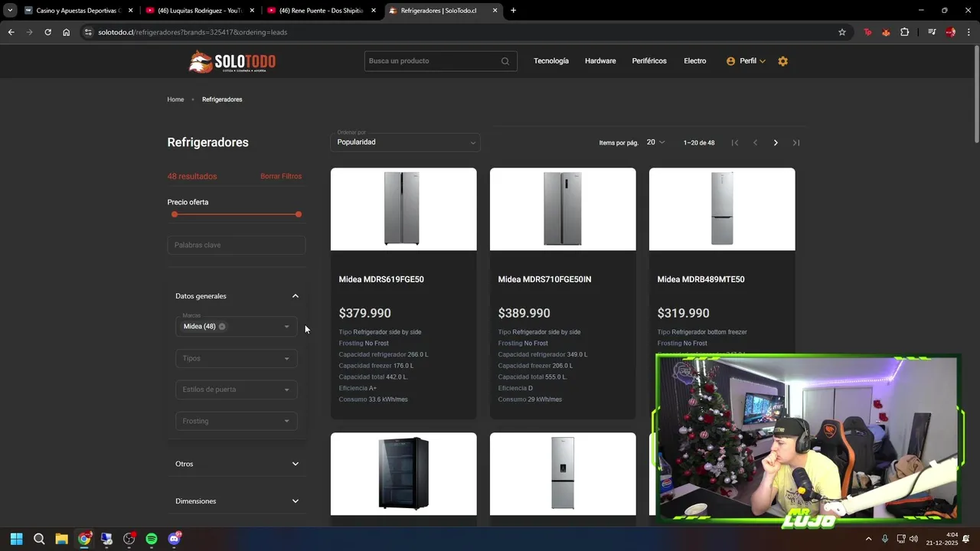Click browser home button
980x551 pixels.
pyautogui.click(x=66, y=32)
